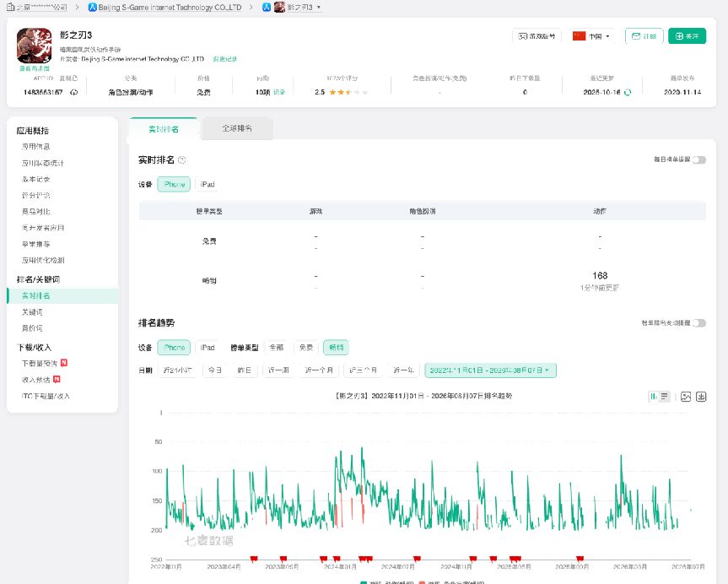Open 关键词 in sidebar
This screenshot has height=584, width=728.
point(32,311)
